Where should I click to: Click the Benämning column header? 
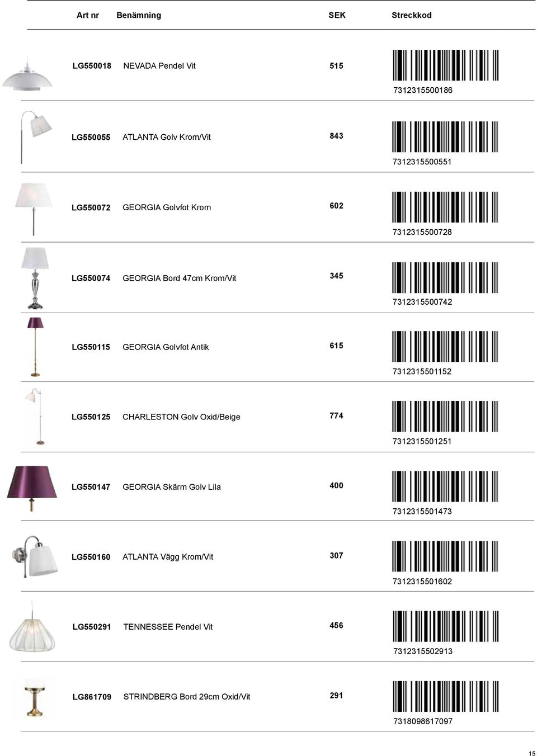(139, 16)
